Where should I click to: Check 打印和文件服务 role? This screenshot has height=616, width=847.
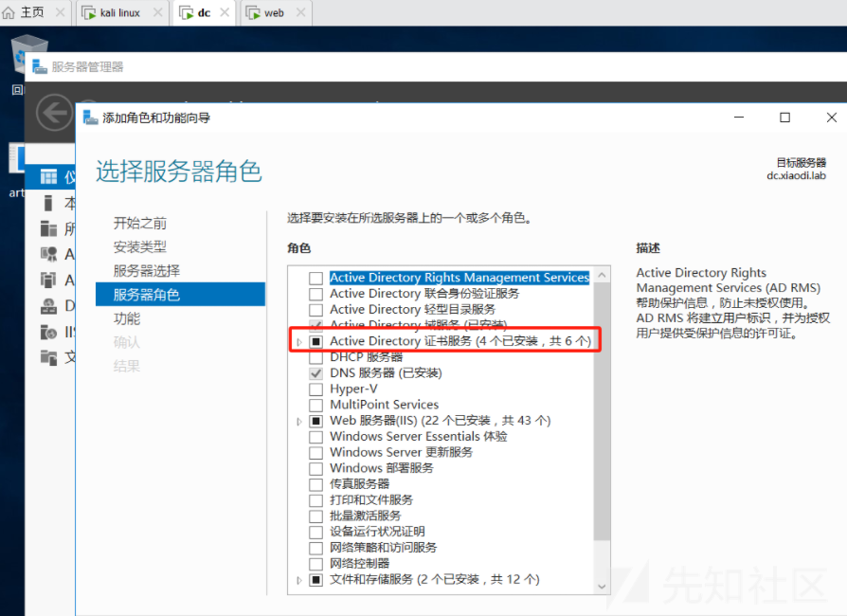pyautogui.click(x=316, y=499)
